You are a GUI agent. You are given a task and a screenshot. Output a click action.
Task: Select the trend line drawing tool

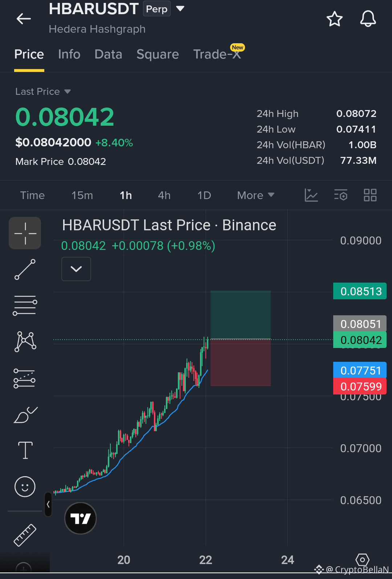click(25, 269)
